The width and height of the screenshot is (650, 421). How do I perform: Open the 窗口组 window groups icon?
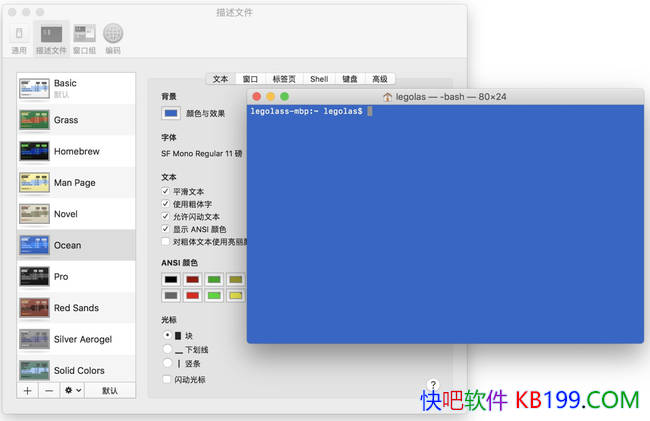(84, 37)
